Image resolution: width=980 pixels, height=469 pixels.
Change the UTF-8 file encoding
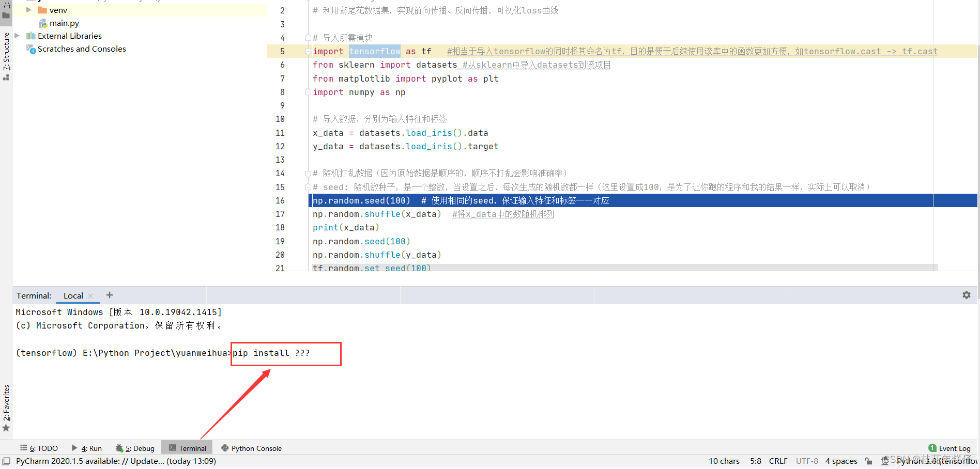point(807,461)
